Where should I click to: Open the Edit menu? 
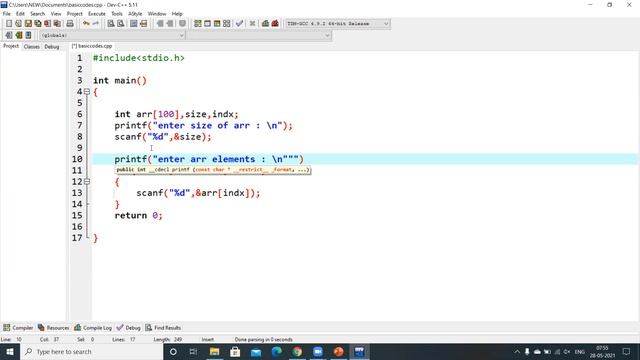coord(20,13)
